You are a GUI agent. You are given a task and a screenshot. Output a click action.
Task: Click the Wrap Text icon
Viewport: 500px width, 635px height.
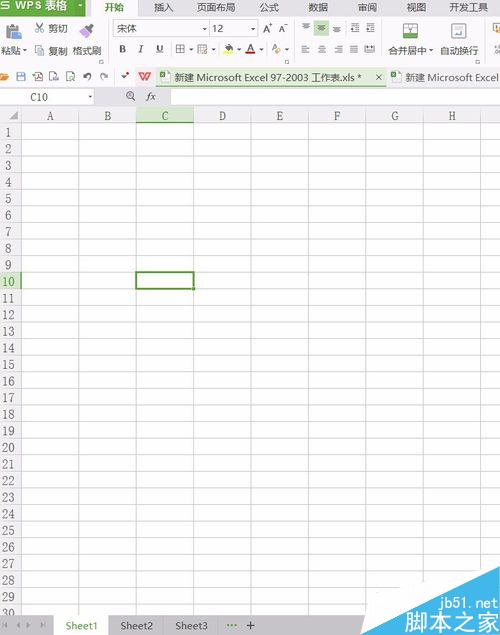(x=459, y=31)
